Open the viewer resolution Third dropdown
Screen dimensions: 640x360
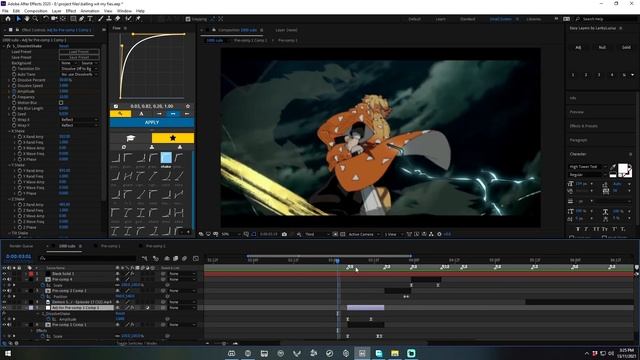coord(317,234)
